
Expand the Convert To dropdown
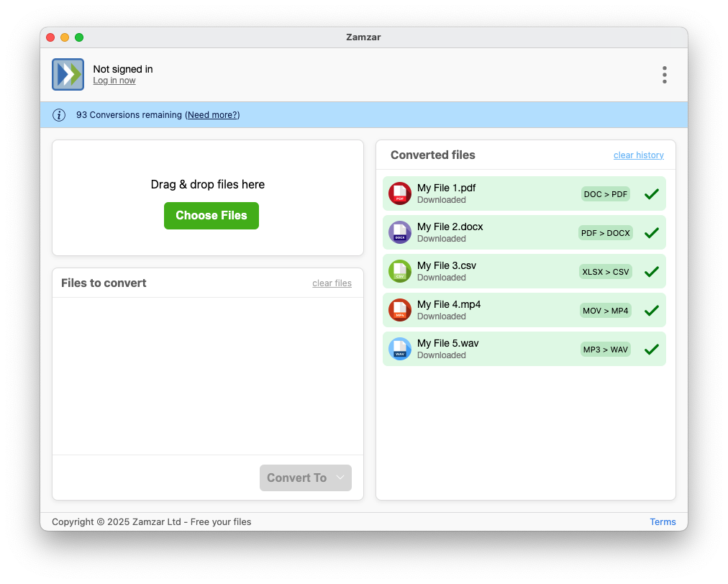click(305, 478)
